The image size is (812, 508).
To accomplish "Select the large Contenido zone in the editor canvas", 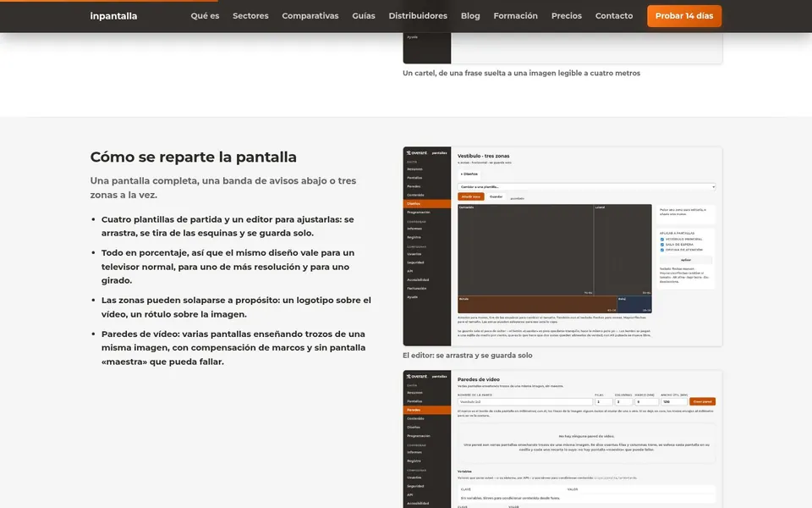I will (525, 250).
